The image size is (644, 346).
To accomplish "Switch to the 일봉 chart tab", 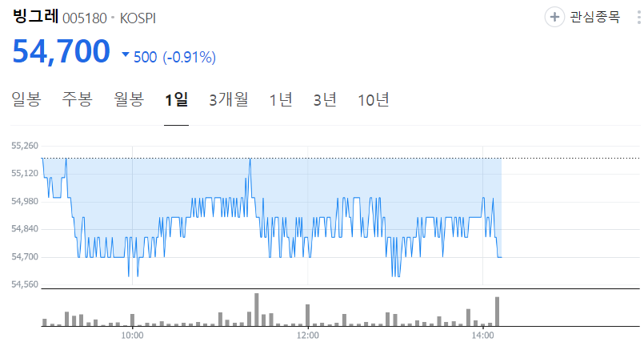I will [x=26, y=99].
